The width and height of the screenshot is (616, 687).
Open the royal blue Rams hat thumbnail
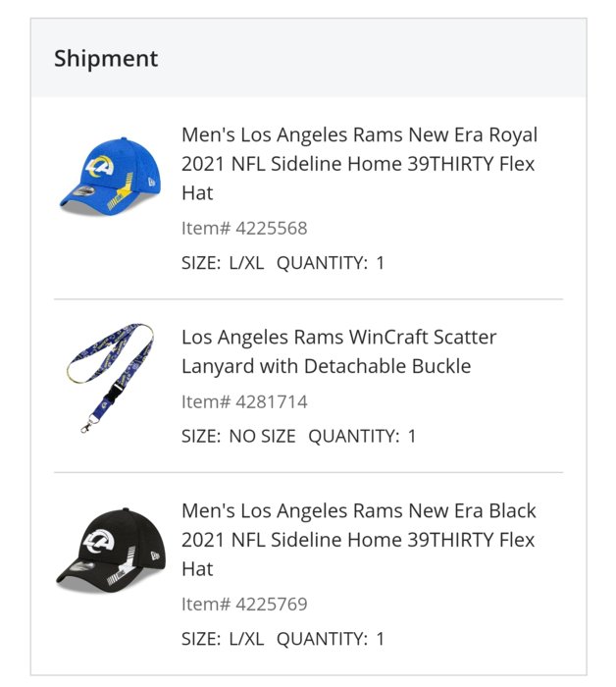click(110, 176)
